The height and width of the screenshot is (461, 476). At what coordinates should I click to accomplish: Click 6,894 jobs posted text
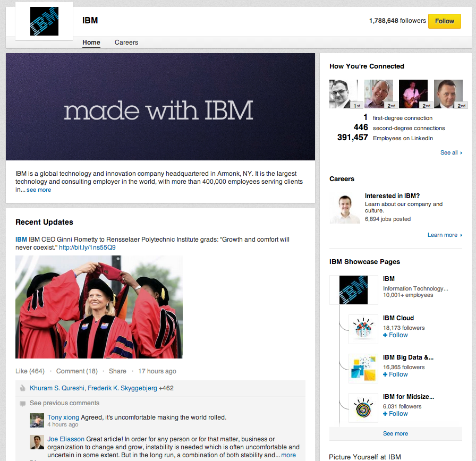[388, 219]
